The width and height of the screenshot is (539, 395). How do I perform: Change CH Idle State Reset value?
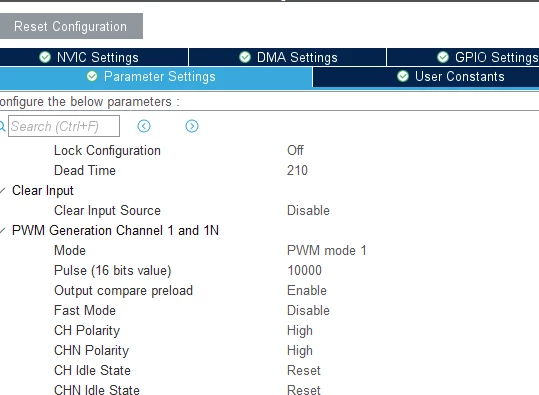[304, 370]
